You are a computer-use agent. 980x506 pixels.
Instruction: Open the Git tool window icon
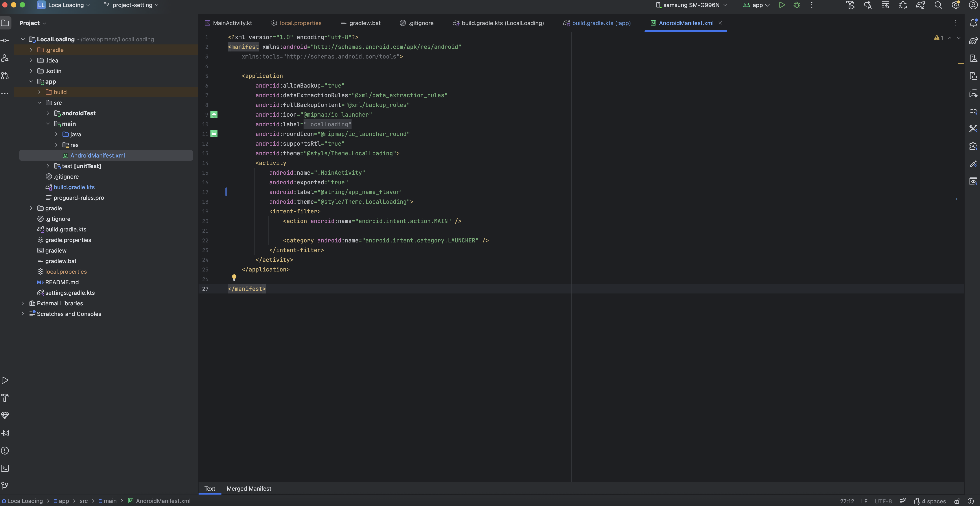pyautogui.click(x=5, y=486)
